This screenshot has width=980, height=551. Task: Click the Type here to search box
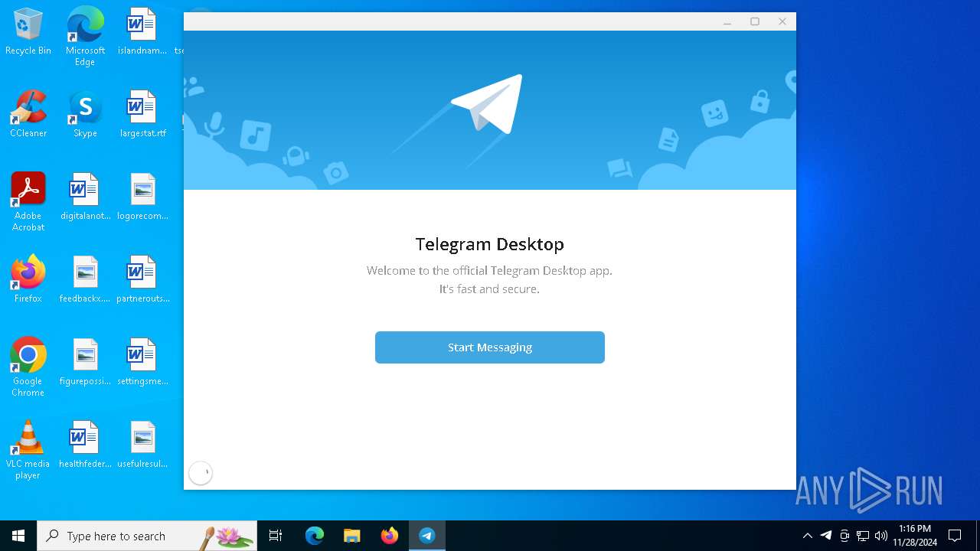(x=147, y=536)
